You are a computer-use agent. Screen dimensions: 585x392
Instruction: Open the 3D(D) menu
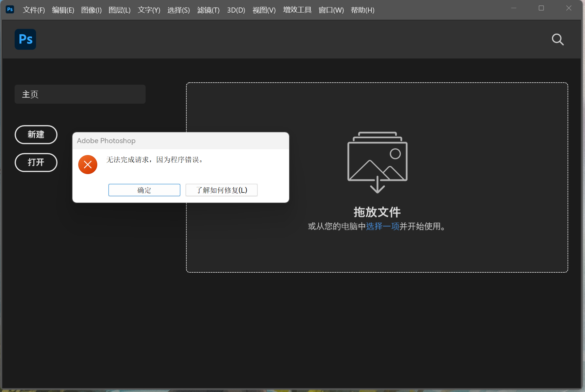236,10
